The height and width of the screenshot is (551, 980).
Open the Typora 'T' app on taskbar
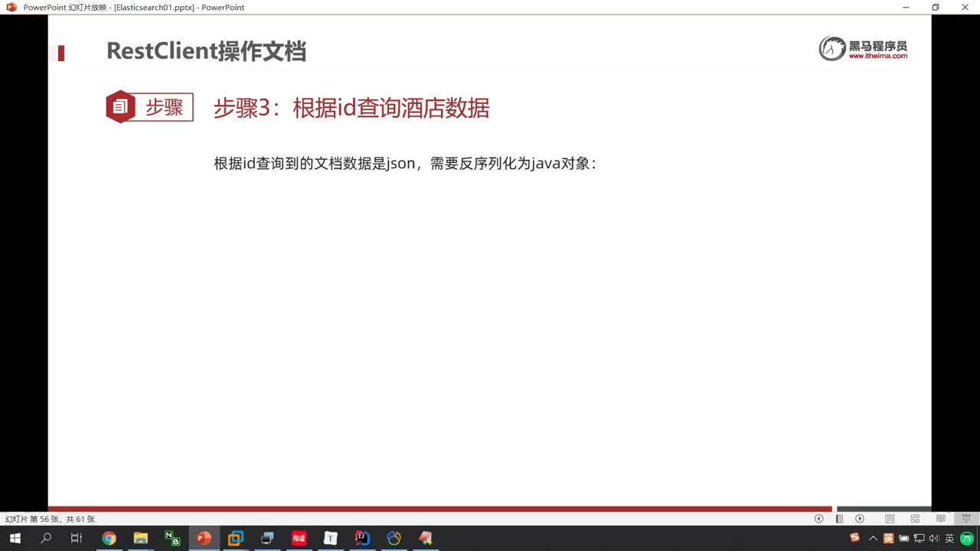click(331, 538)
